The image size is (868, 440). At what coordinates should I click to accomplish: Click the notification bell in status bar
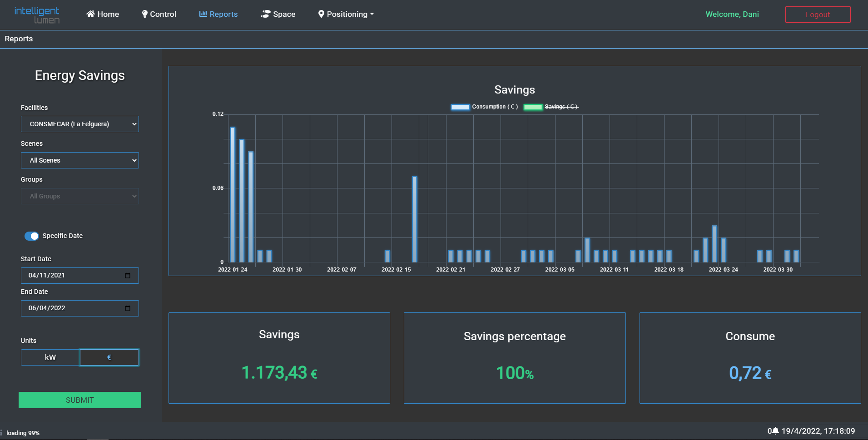[775, 430]
